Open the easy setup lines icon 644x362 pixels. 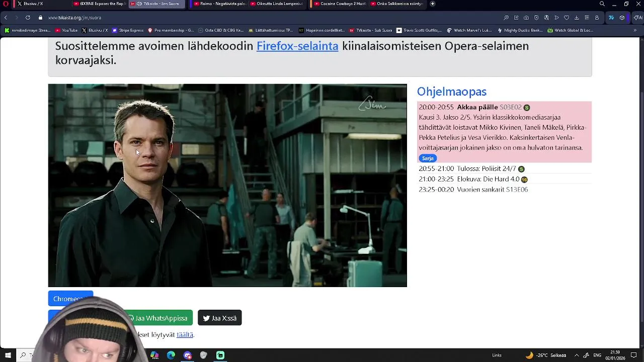click(587, 18)
